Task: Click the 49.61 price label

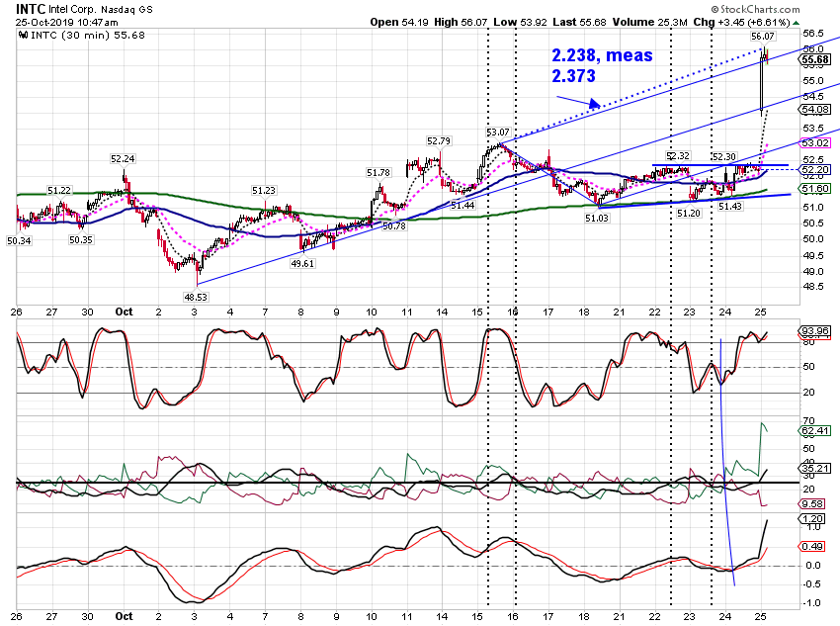Action: (302, 264)
